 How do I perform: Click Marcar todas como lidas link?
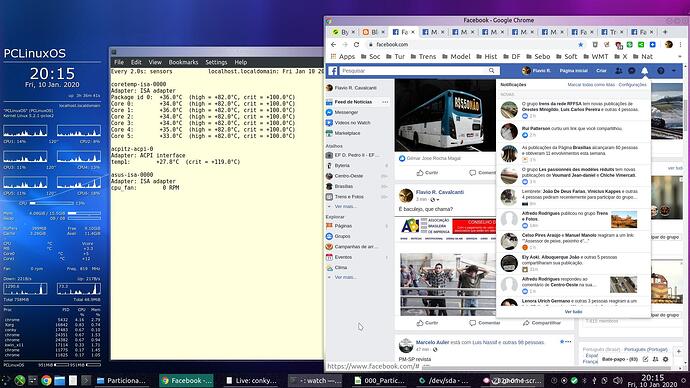tap(591, 84)
